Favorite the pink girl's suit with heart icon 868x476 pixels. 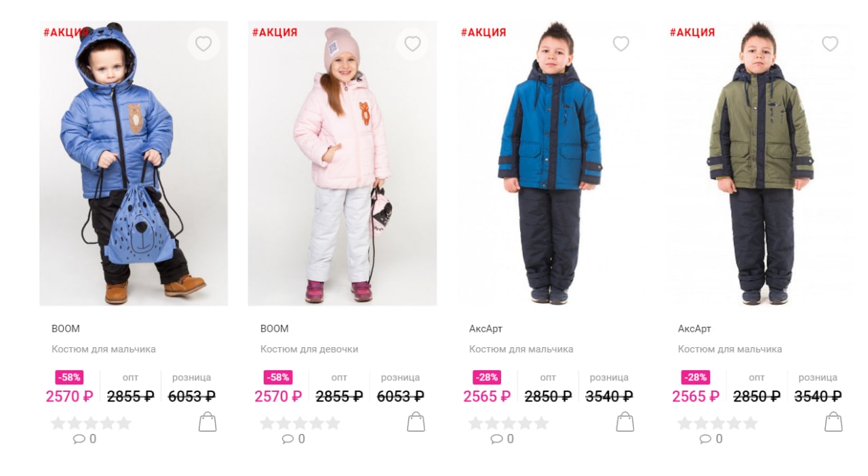point(412,44)
